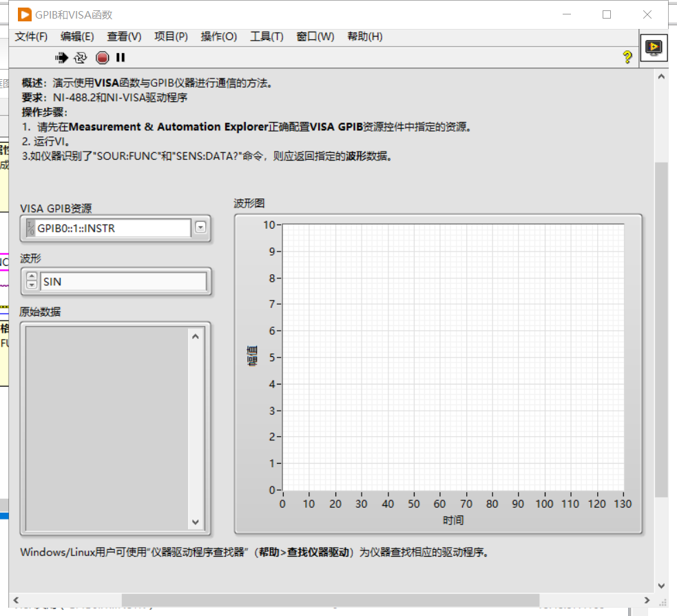
Task: Click the Run arrow toolbar icon
Action: (x=62, y=57)
